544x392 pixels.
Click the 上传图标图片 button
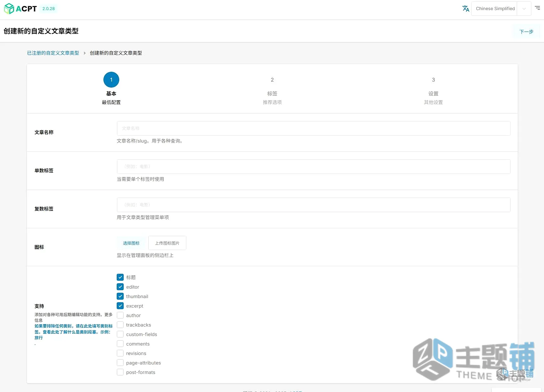click(x=167, y=243)
